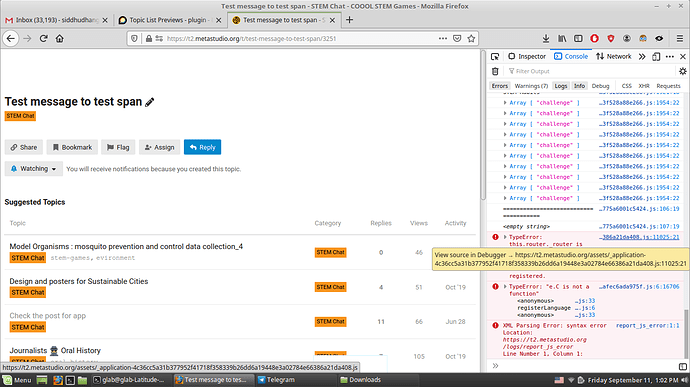Open the Network devtools tab
The height and width of the screenshot is (387, 690).
613,56
